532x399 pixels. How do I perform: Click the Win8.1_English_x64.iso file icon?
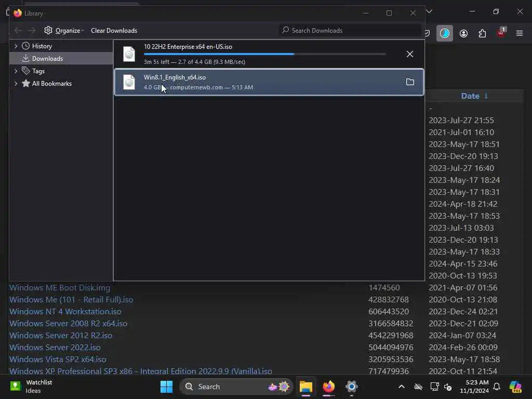click(x=129, y=82)
